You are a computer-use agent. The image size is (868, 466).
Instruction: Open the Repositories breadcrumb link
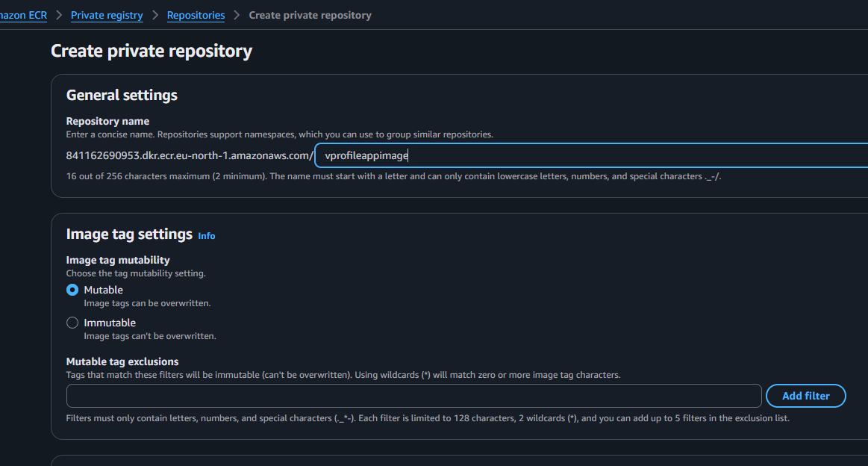pos(196,15)
